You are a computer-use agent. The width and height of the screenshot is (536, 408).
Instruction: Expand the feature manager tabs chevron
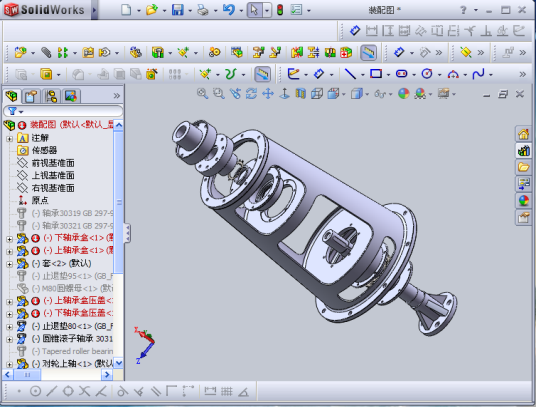point(117,96)
